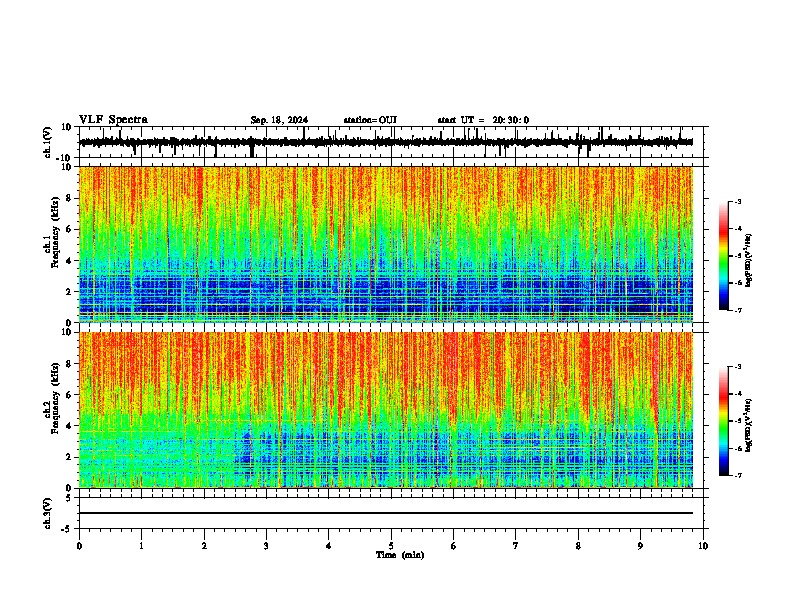The image size is (792, 612).
Task: Click the "-7" tick on ch.2 color bar
Action: pyautogui.click(x=738, y=475)
